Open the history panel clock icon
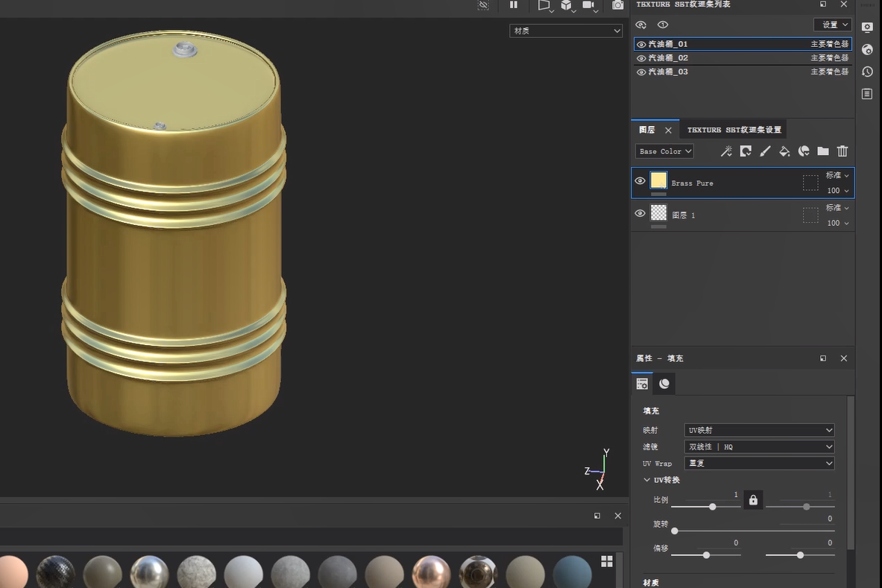Screen dimensions: 882x588 coord(867,72)
